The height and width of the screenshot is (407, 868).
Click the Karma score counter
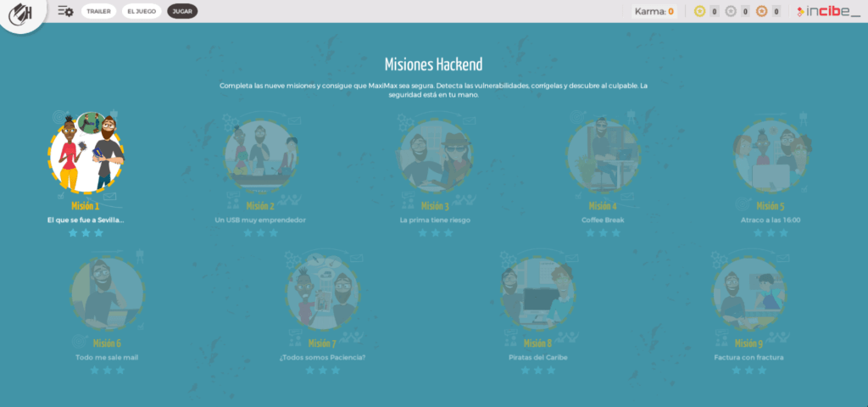pyautogui.click(x=654, y=11)
